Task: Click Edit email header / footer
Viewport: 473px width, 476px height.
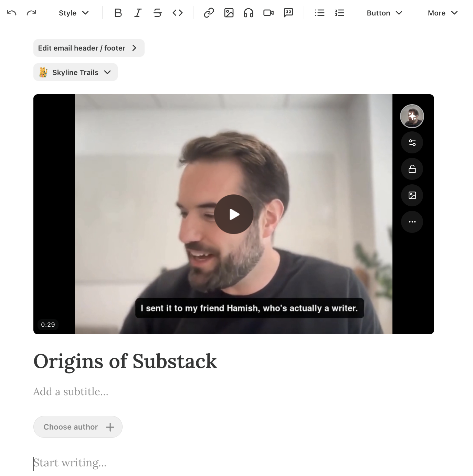Action: pyautogui.click(x=89, y=48)
